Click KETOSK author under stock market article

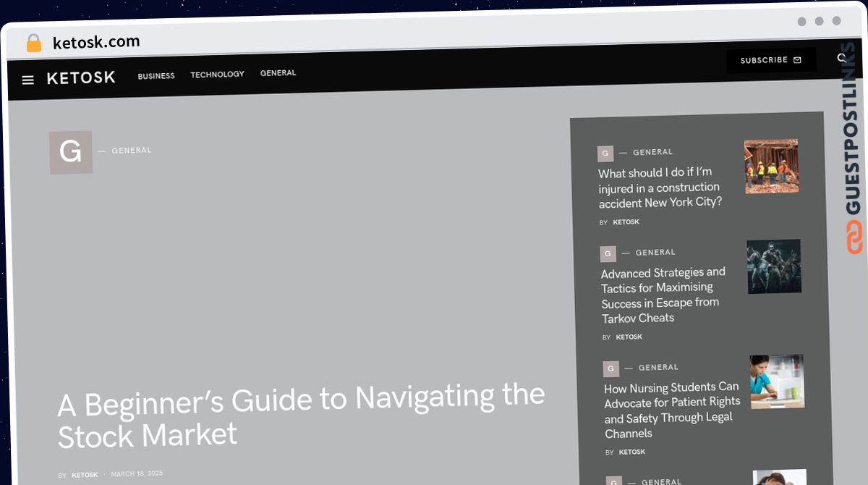85,475
